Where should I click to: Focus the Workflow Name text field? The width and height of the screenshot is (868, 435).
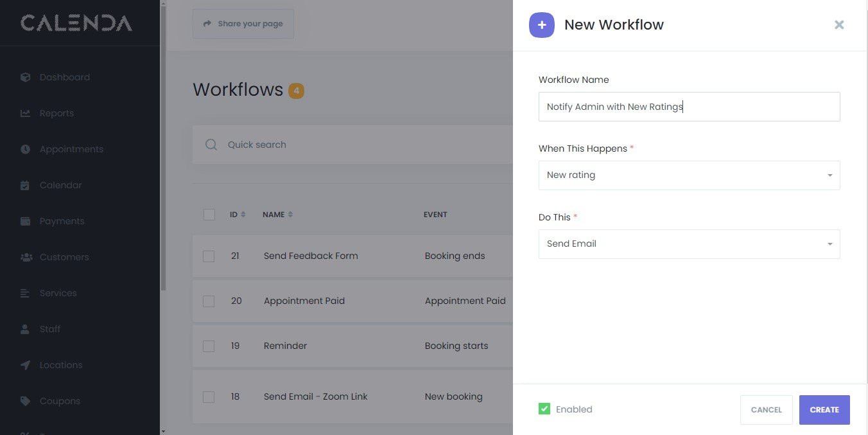(x=689, y=107)
